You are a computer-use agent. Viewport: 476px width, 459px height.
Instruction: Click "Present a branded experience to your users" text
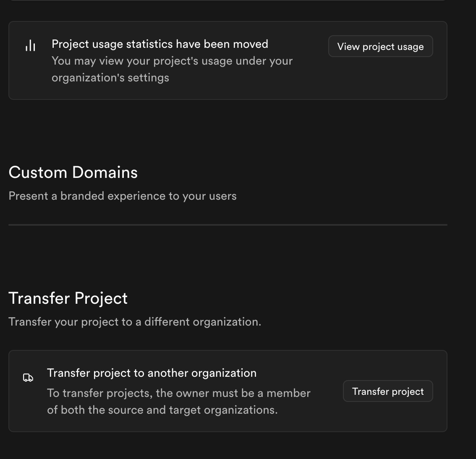(123, 196)
